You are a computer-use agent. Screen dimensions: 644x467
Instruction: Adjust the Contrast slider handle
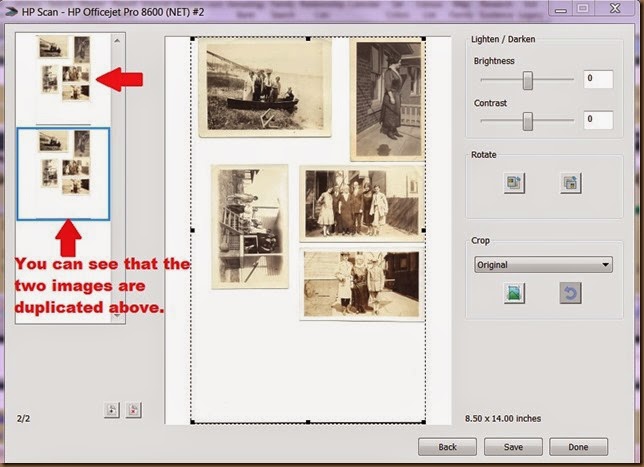(527, 121)
